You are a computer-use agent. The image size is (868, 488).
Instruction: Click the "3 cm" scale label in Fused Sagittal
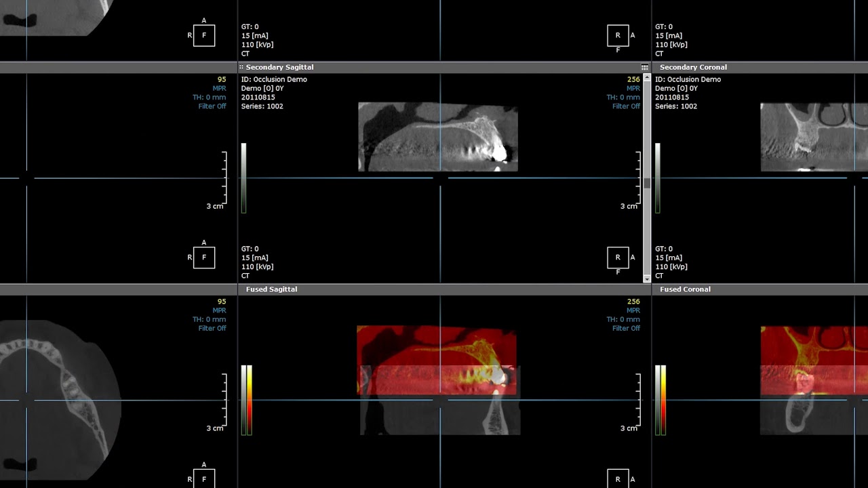(629, 428)
